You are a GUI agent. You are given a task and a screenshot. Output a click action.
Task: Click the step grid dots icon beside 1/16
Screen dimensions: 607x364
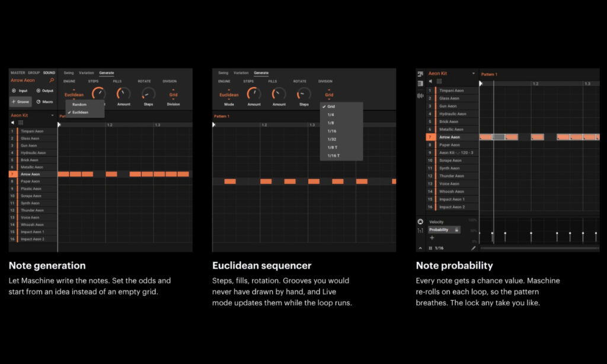tap(430, 248)
